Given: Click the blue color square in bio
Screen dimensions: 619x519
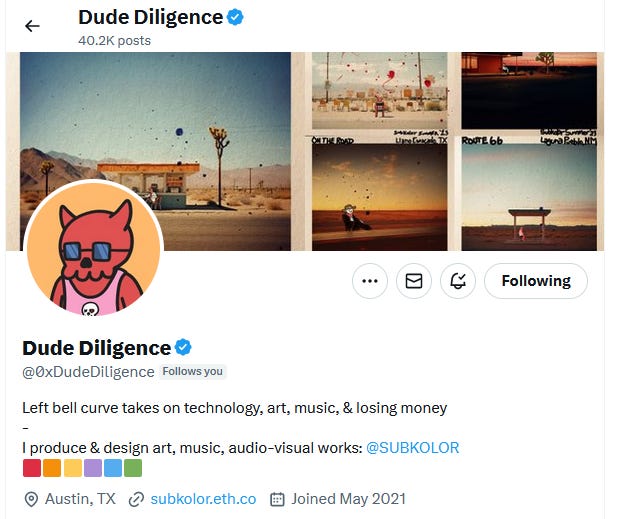Looking at the screenshot, I should pyautogui.click(x=113, y=468).
